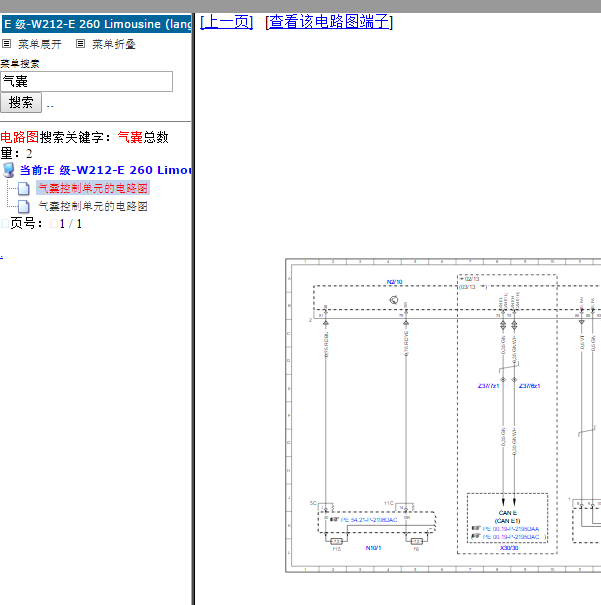Open PE 00.19 reference ending in AA

pyautogui.click(x=511, y=529)
